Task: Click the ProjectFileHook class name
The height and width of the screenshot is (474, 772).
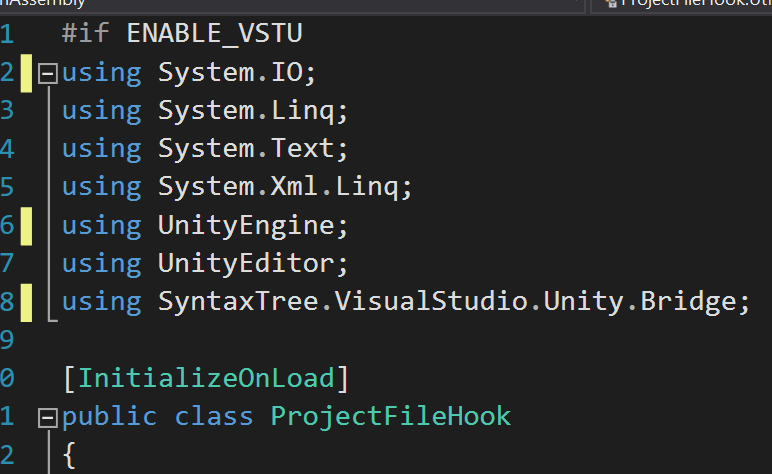Action: pyautogui.click(x=390, y=416)
